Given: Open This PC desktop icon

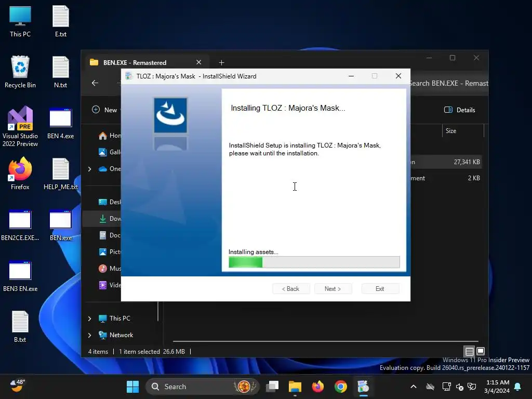Looking at the screenshot, I should point(20,21).
